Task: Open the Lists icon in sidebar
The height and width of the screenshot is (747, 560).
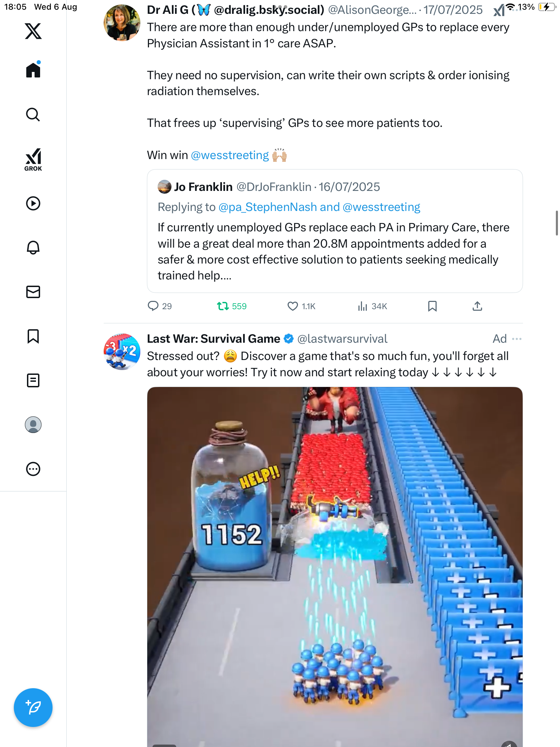Action: (x=33, y=380)
